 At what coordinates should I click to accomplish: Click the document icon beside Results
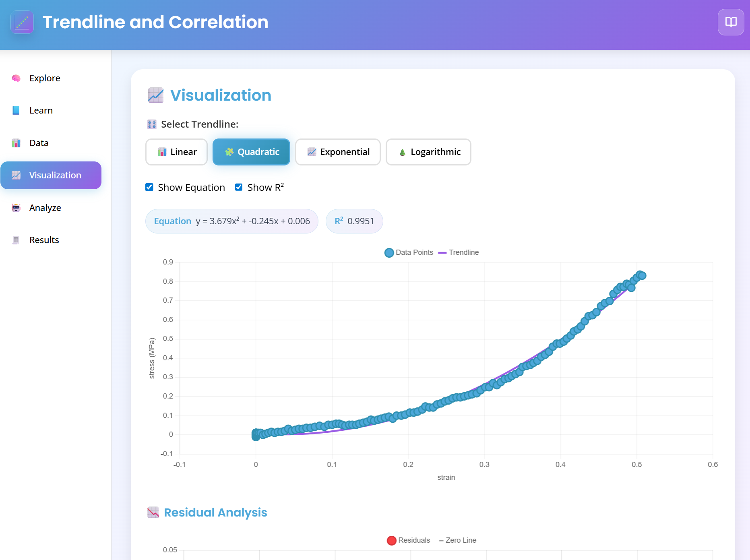(16, 240)
